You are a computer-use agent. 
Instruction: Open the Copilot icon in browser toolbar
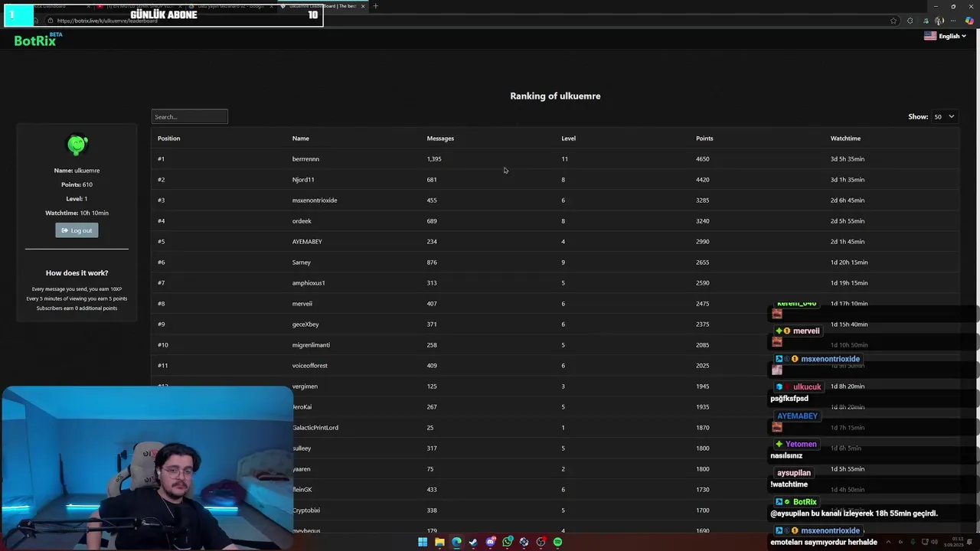969,21
